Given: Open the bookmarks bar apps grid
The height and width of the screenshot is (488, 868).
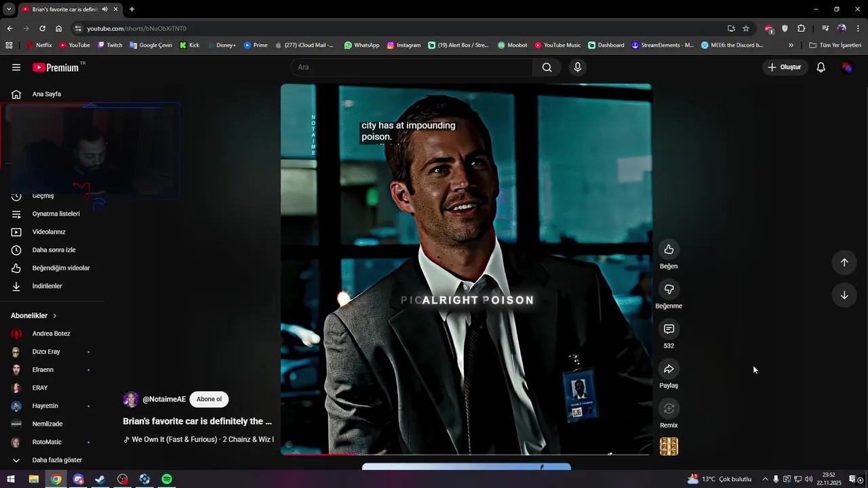Looking at the screenshot, I should 9,45.
